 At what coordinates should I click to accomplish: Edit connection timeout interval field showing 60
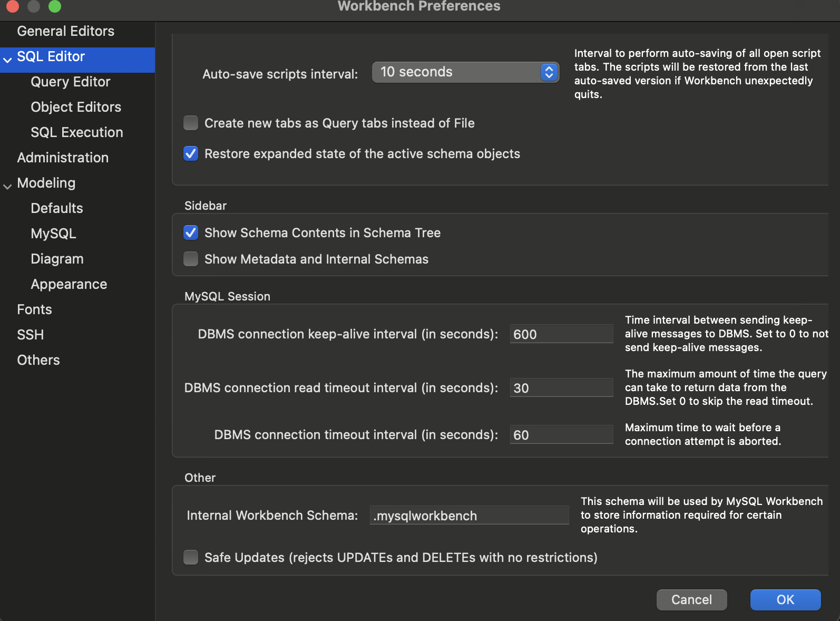(561, 435)
